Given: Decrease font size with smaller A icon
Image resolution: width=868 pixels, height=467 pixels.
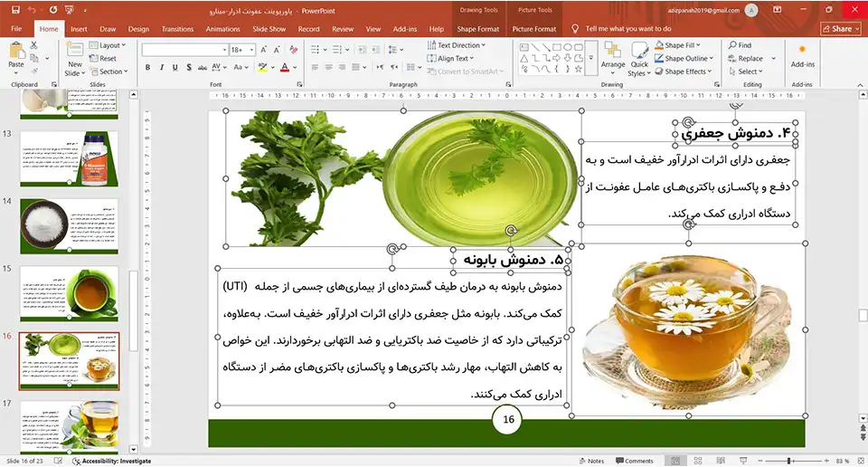Looking at the screenshot, I should point(277,50).
